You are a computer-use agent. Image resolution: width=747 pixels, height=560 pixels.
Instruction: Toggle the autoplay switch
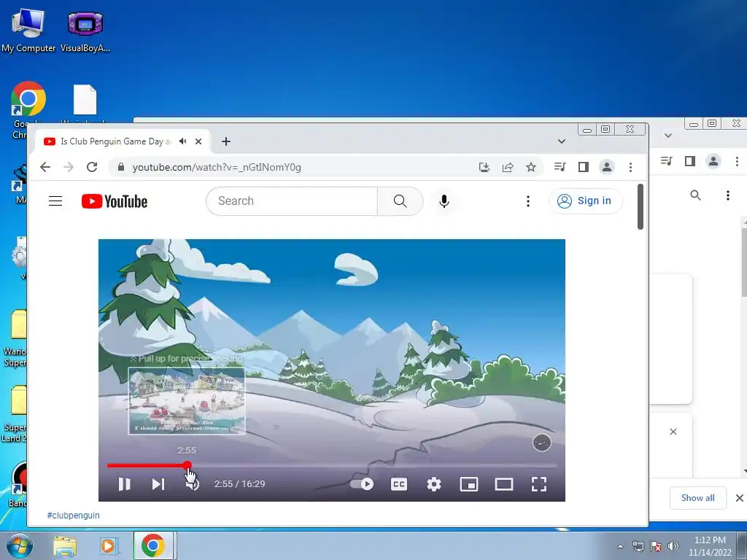[x=362, y=484]
